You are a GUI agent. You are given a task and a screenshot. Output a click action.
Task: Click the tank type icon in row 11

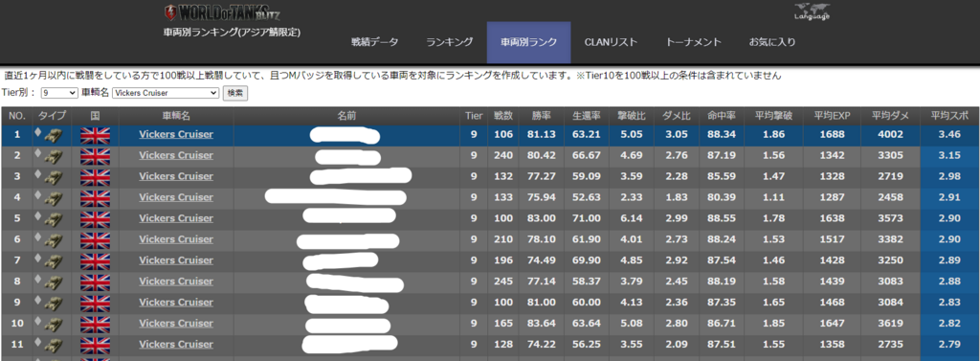(53, 345)
